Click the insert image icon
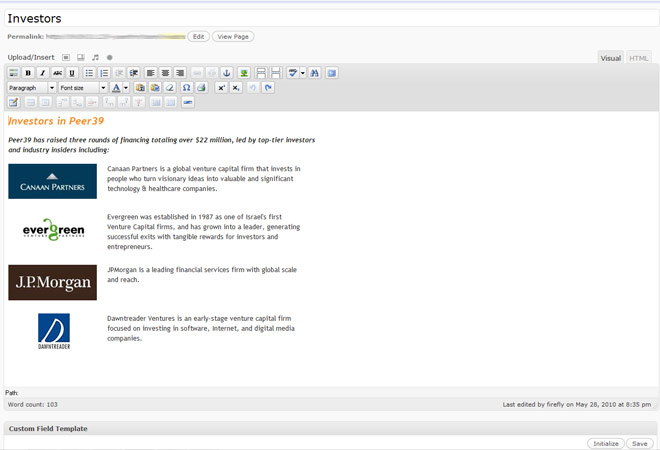The width and height of the screenshot is (660, 450). pyautogui.click(x=243, y=73)
